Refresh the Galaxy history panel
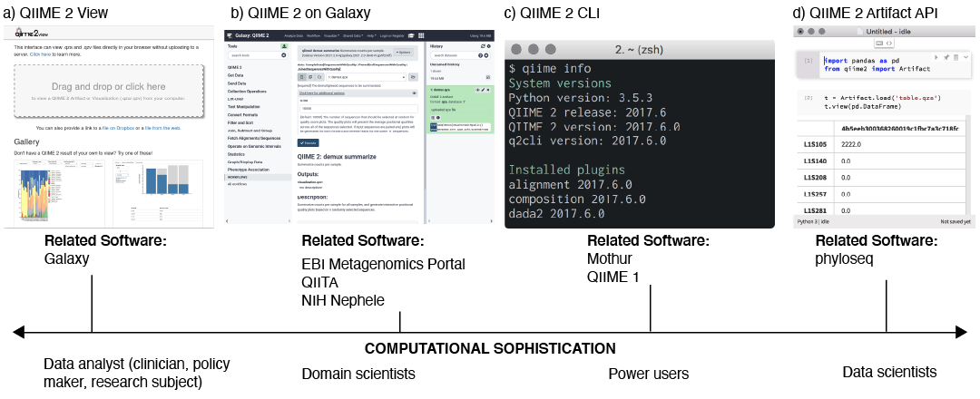 click(x=481, y=45)
